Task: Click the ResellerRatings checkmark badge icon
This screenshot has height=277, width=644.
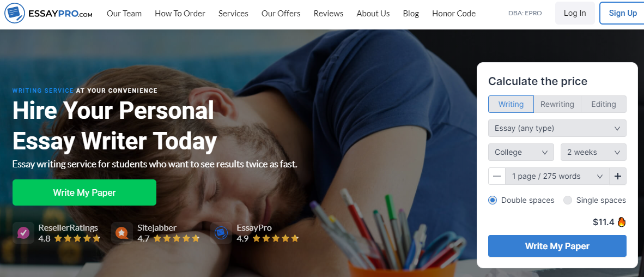Action: coord(23,233)
